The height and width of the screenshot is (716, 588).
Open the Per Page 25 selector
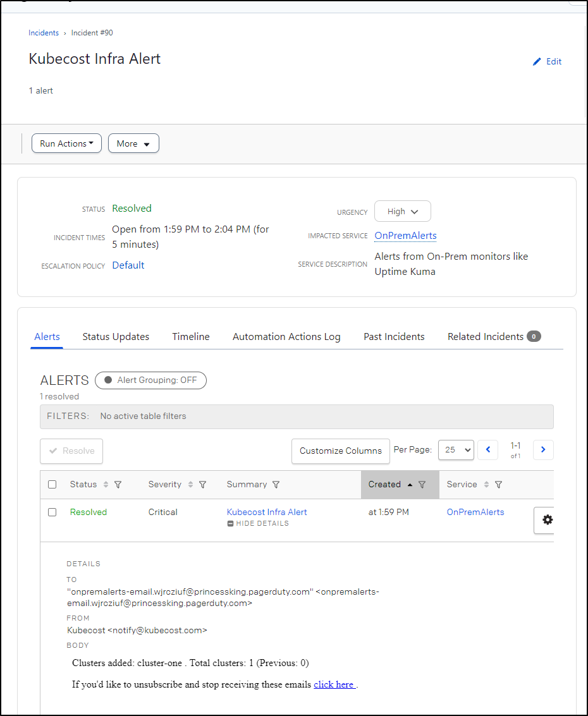coord(456,450)
